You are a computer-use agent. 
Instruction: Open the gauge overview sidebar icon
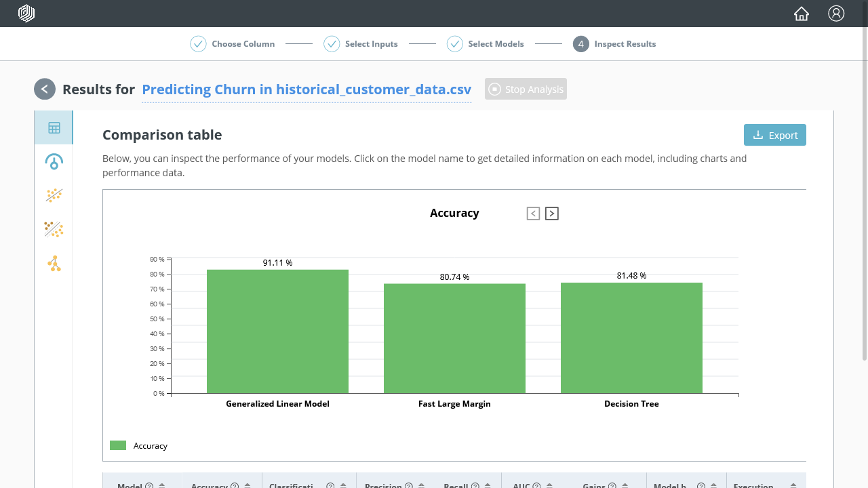(x=54, y=161)
